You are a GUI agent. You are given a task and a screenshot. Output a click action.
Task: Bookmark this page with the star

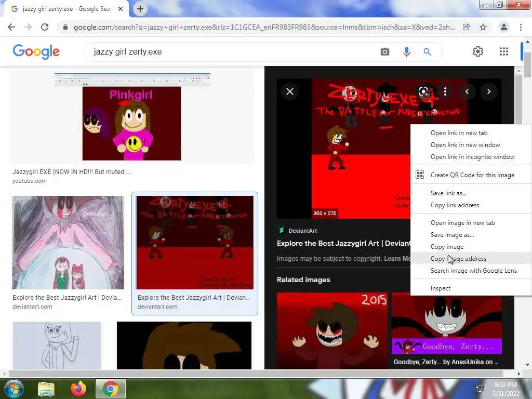tap(483, 27)
